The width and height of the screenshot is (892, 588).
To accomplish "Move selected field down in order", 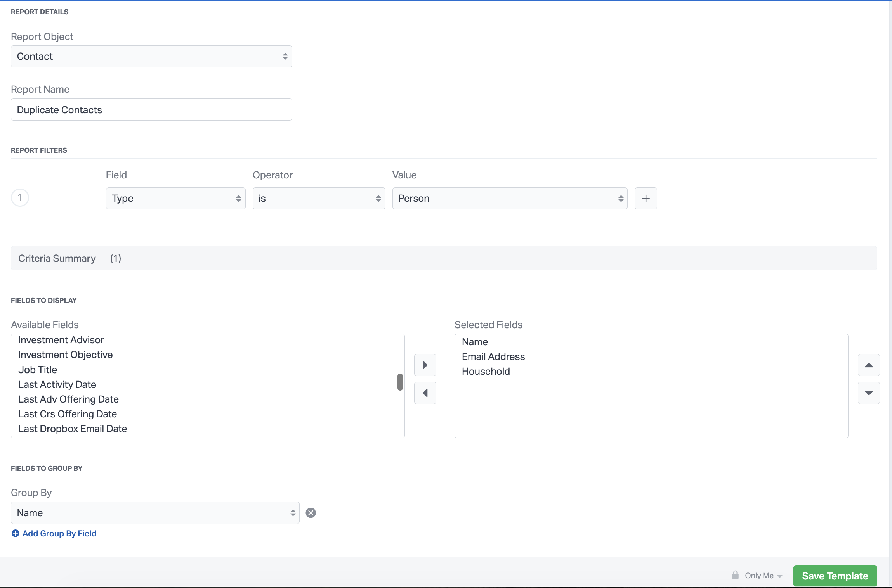I will coord(869,393).
